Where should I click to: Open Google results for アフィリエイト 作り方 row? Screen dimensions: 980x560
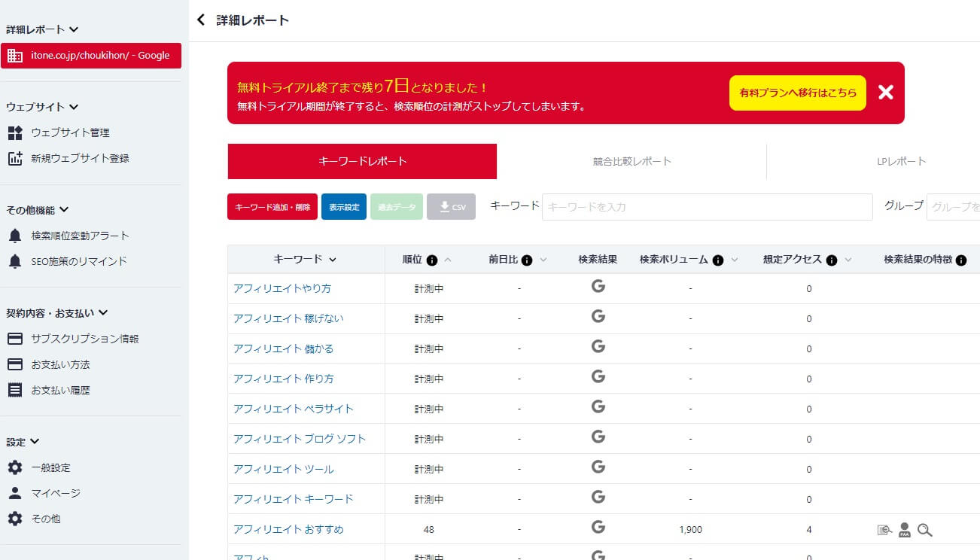598,376
